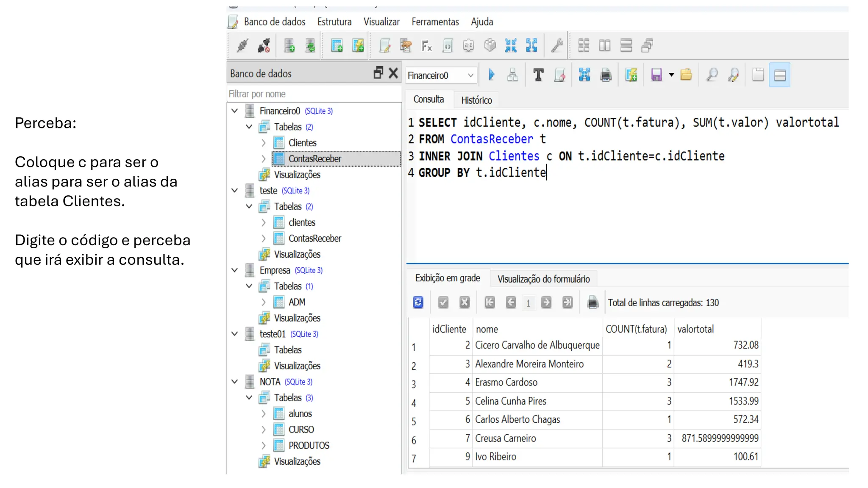Open the SQL function editor Fx icon

pos(426,45)
